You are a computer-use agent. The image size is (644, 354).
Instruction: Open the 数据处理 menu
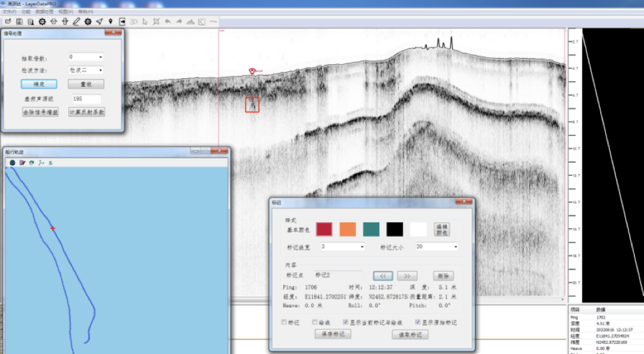[43, 12]
